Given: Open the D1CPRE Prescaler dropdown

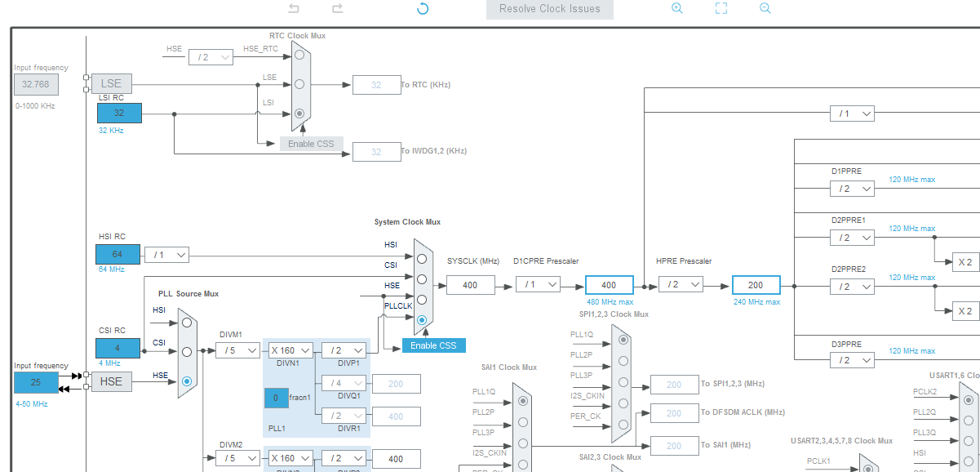Looking at the screenshot, I should point(538,284).
